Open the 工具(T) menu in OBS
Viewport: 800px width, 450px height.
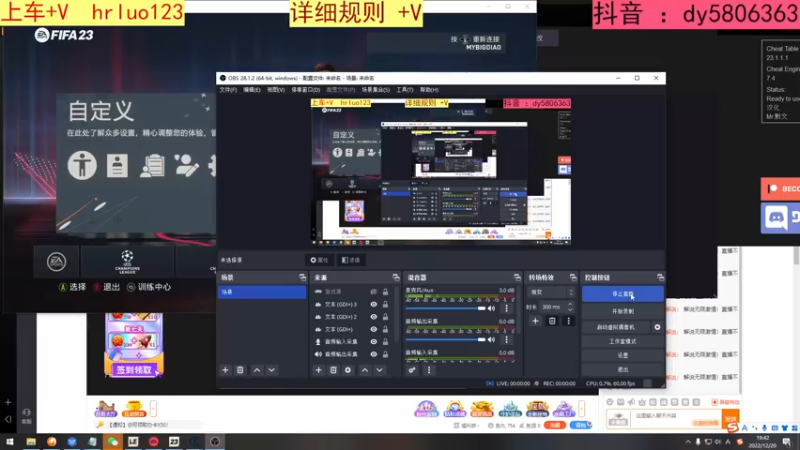coord(405,90)
